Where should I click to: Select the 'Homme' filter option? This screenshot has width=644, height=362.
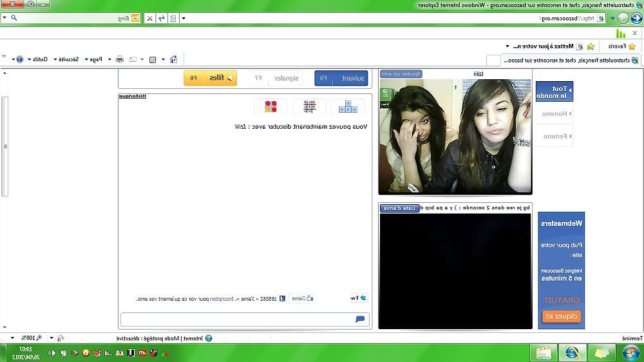coord(554,114)
